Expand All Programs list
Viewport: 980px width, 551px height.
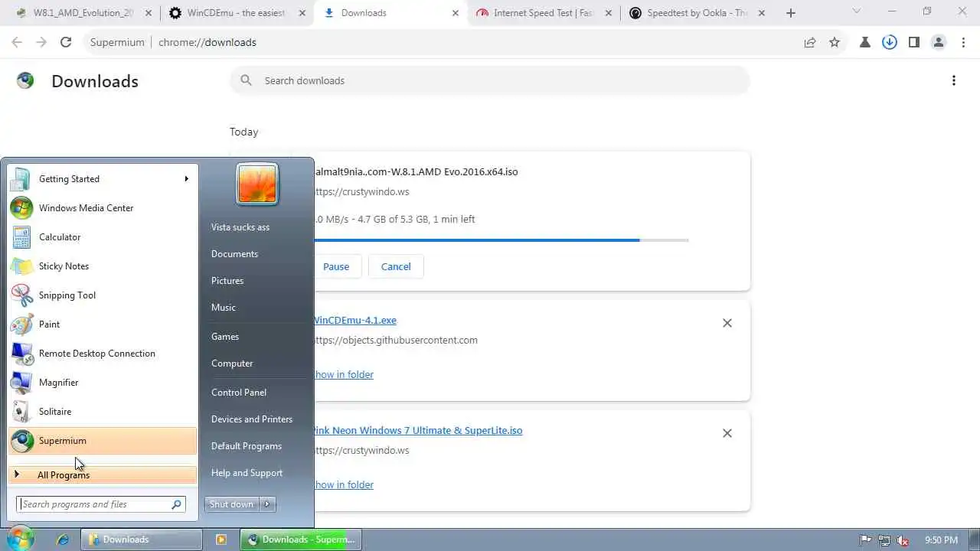[103, 475]
